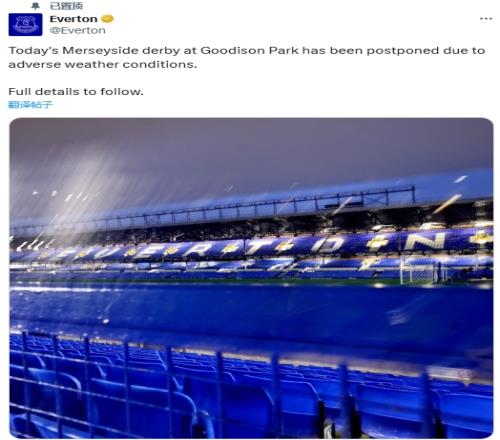500x440 pixels.
Task: Click the 已置顶 pinned label
Action: point(66,6)
